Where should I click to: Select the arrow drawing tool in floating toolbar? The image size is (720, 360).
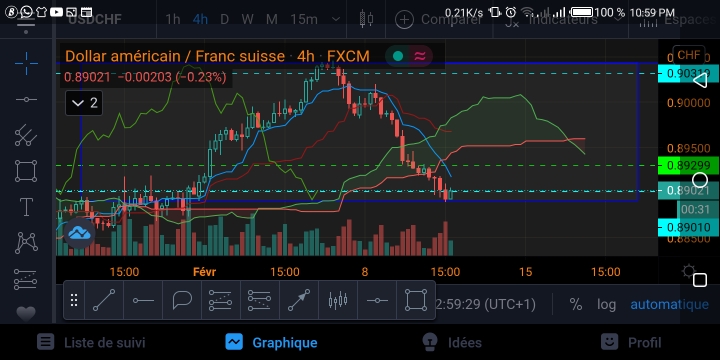(299, 300)
